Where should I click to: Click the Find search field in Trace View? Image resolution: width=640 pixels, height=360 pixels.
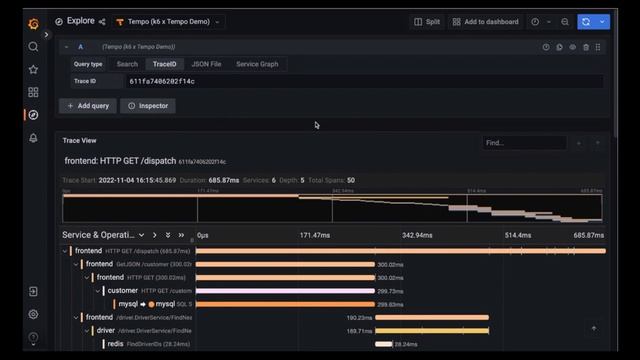tap(524, 143)
